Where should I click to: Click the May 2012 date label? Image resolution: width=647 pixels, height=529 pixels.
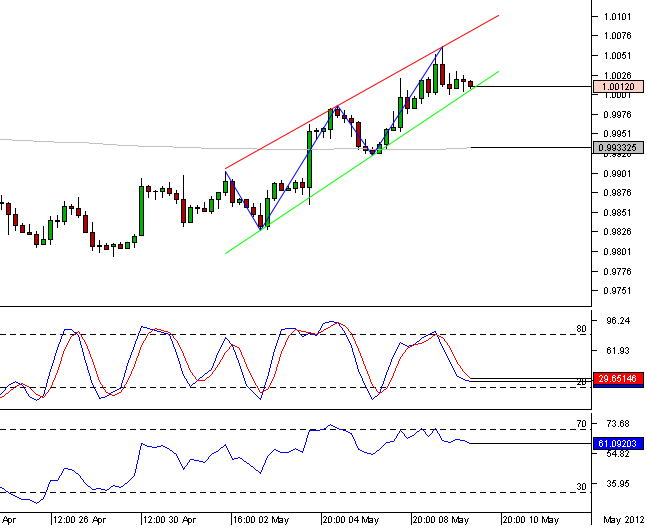tap(623, 520)
